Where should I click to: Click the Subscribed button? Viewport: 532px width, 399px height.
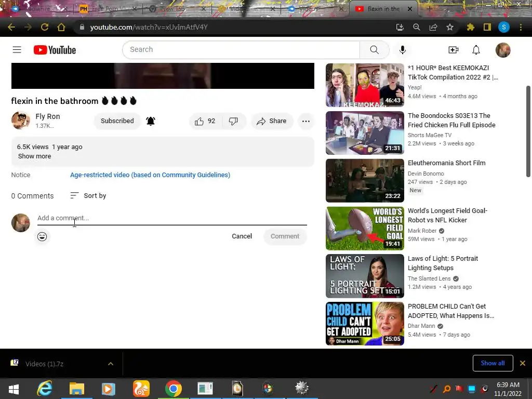click(x=117, y=121)
